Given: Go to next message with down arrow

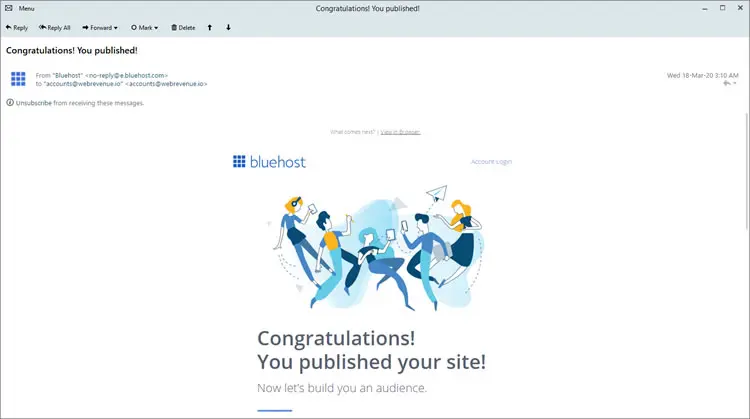Looking at the screenshot, I should [x=228, y=28].
